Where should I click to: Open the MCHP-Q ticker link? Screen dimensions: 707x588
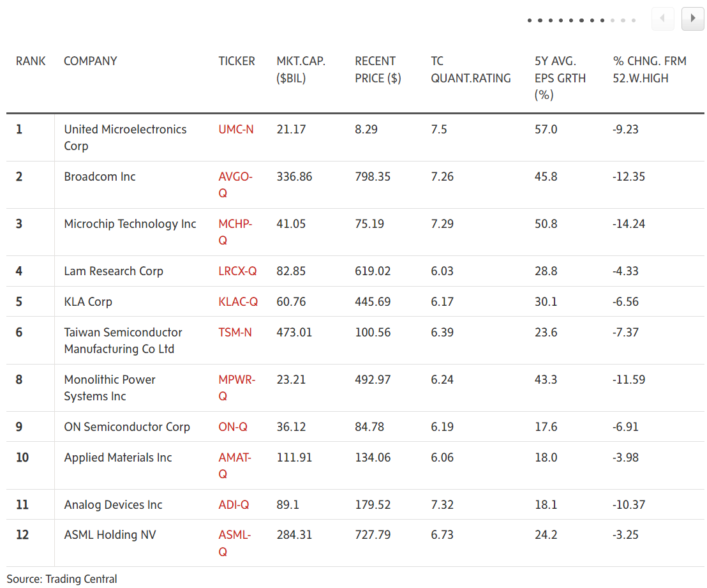[235, 232]
